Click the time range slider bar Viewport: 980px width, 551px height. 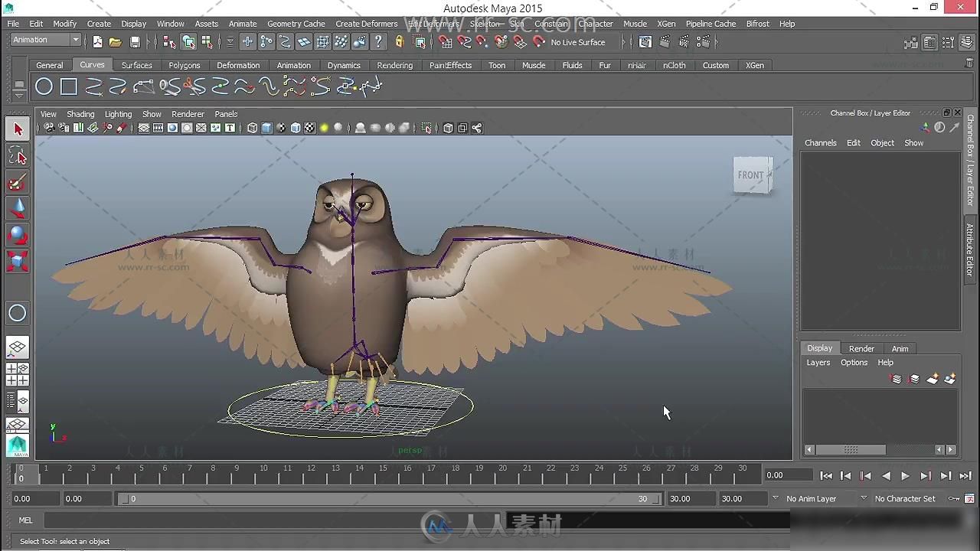click(x=388, y=499)
